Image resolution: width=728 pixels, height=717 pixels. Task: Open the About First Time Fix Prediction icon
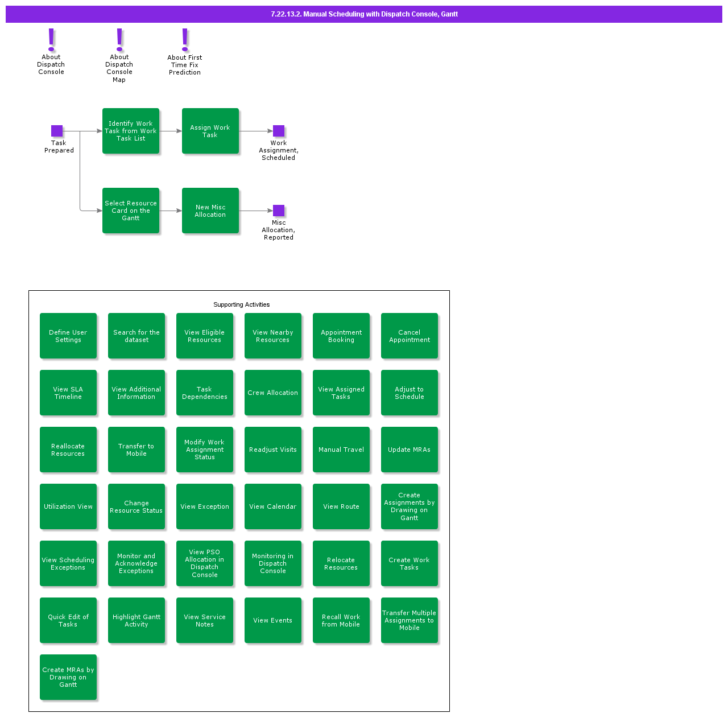coord(184,40)
